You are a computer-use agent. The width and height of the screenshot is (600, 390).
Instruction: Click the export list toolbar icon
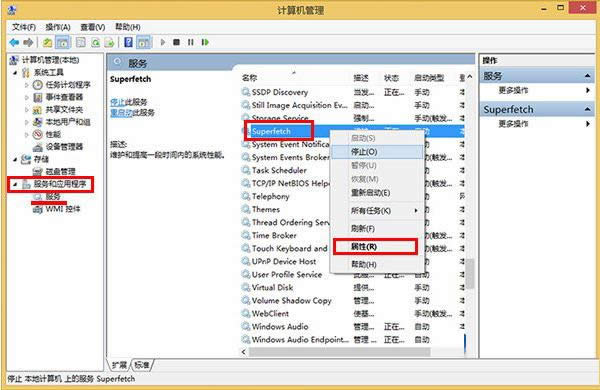coord(109,42)
